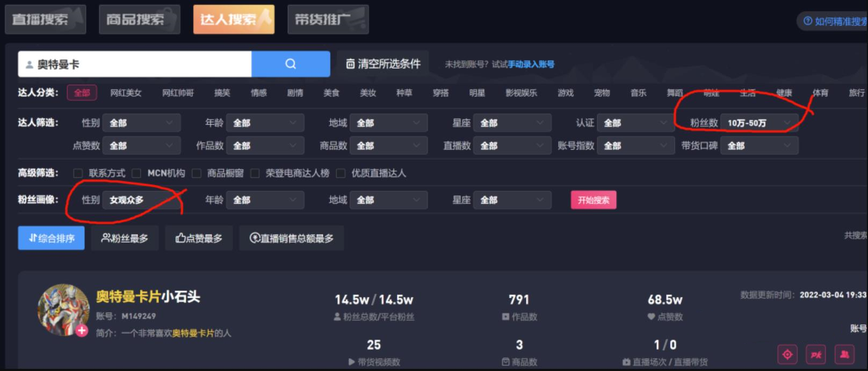Click the pink plus badge on avatar
Image resolution: width=868 pixels, height=371 pixels.
click(x=82, y=330)
